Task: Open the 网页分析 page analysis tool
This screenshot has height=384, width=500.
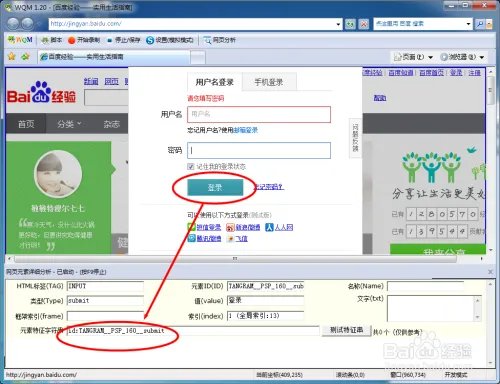Action: coord(220,40)
